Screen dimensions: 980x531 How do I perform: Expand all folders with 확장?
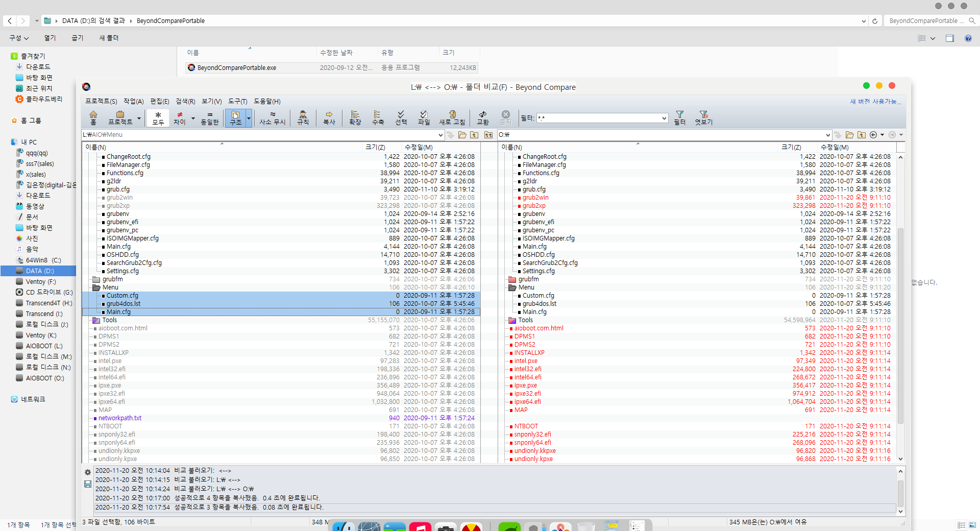[x=355, y=117]
